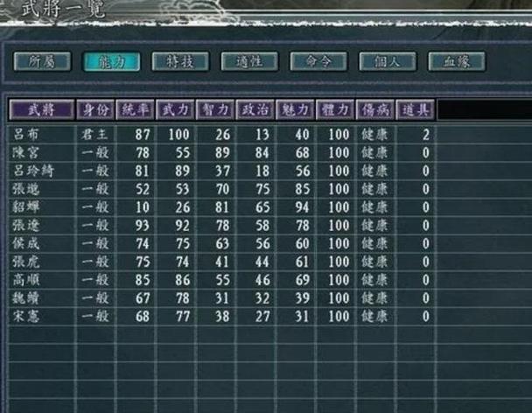Viewport: 532px width, 413px height.
Task: Open the 血緣 tab
Action: 456,62
